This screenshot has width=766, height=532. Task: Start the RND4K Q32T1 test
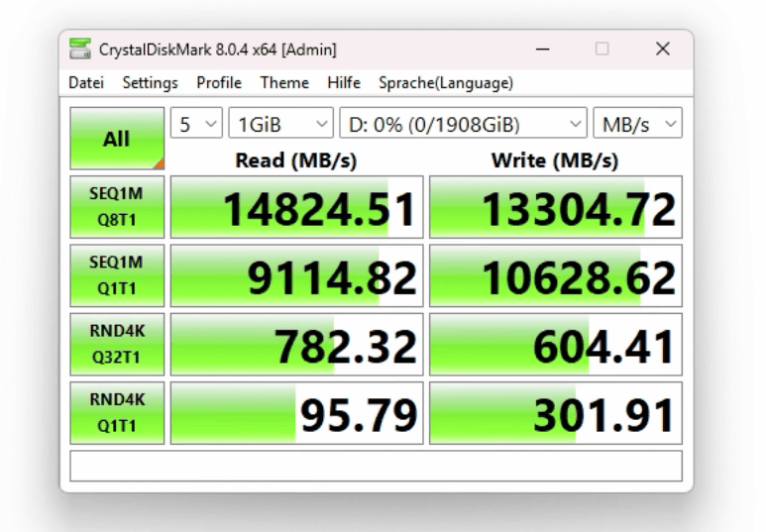pyautogui.click(x=117, y=345)
